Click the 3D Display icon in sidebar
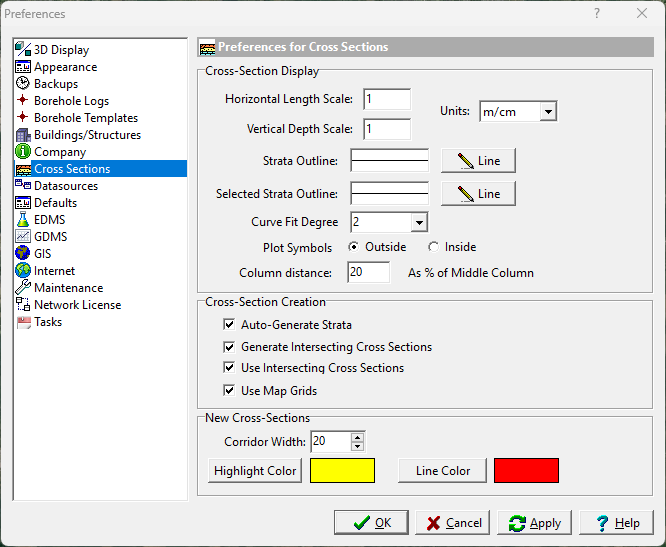Viewport: 666px width, 547px height. (x=23, y=50)
